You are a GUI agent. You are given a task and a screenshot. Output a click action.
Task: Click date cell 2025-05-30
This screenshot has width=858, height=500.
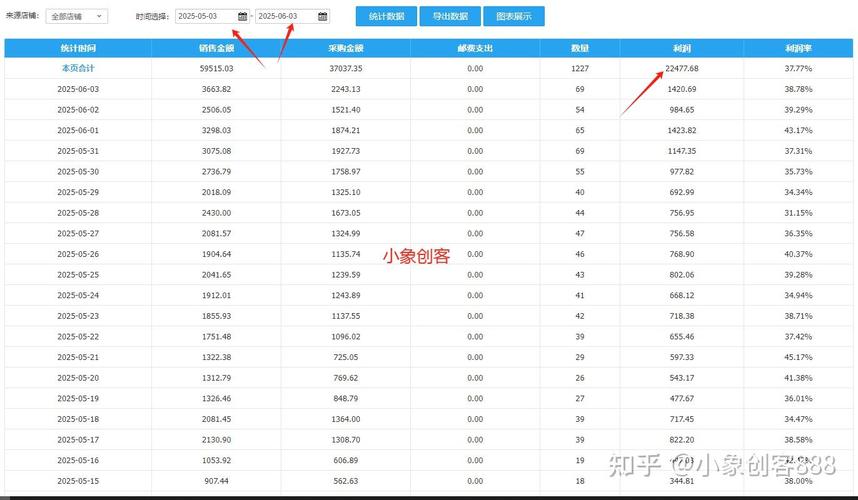(78, 172)
